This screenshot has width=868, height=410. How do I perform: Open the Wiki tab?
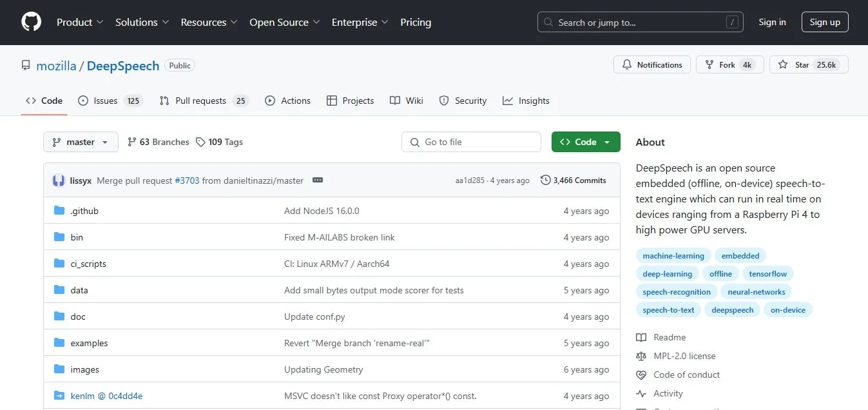(407, 101)
